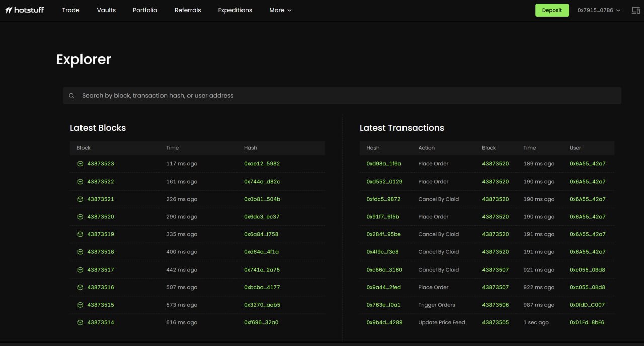
Task: Expand the More dropdown menu
Action: tap(280, 10)
